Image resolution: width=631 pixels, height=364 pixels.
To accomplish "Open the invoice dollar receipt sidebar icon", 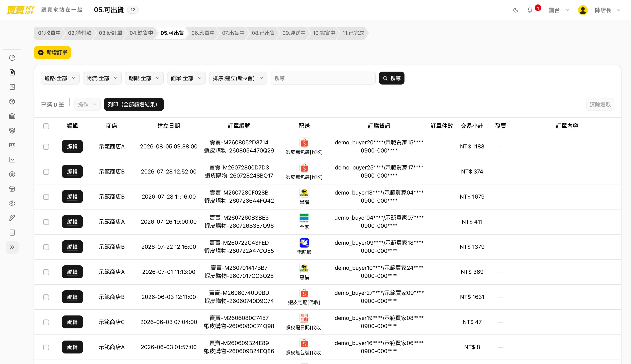I will (x=12, y=87).
